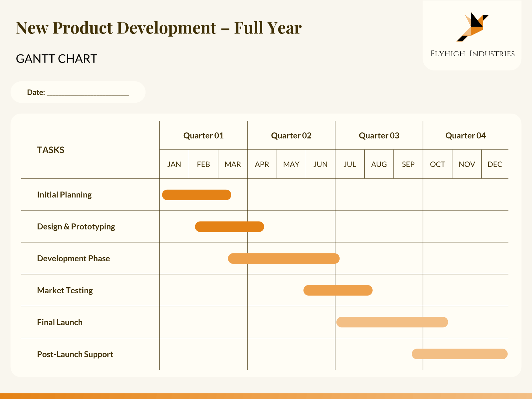Select the Post-Launch Support bar
Image resolution: width=532 pixels, height=399 pixels.
pos(459,354)
